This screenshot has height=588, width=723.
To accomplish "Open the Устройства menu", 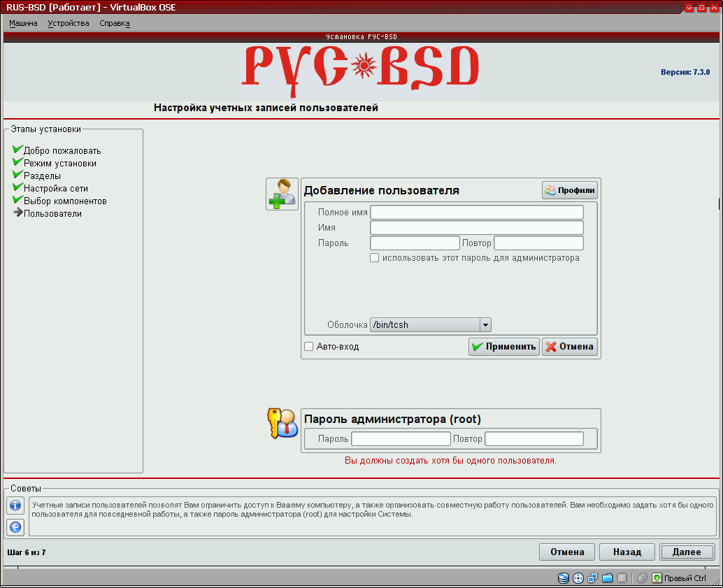I will pyautogui.click(x=69, y=23).
